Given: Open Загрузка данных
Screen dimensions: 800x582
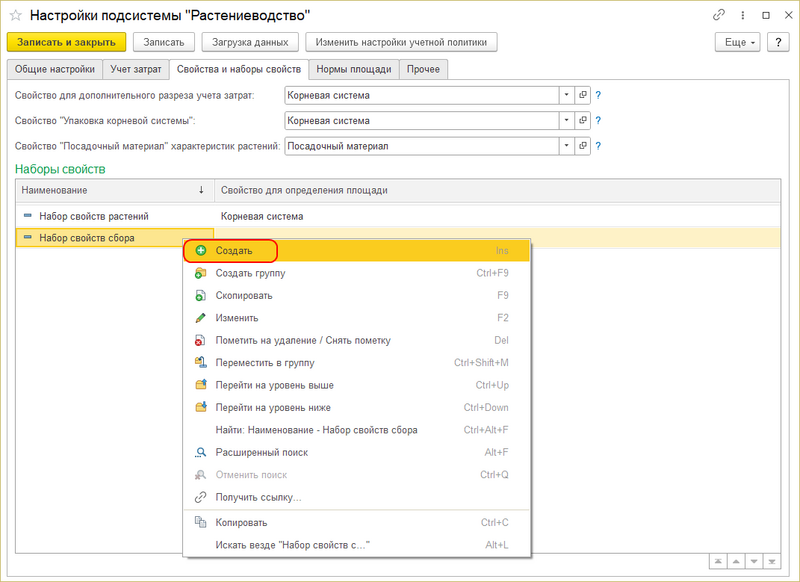Looking at the screenshot, I should [x=250, y=42].
